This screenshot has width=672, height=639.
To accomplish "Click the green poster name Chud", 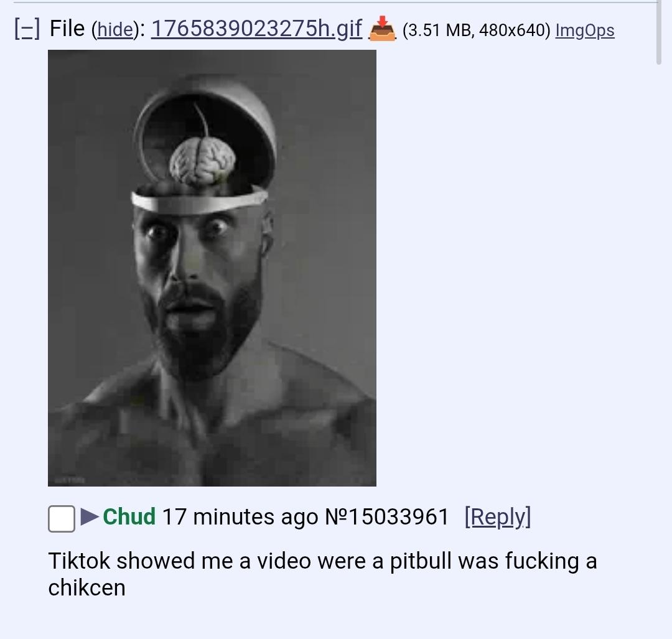I will 129,516.
